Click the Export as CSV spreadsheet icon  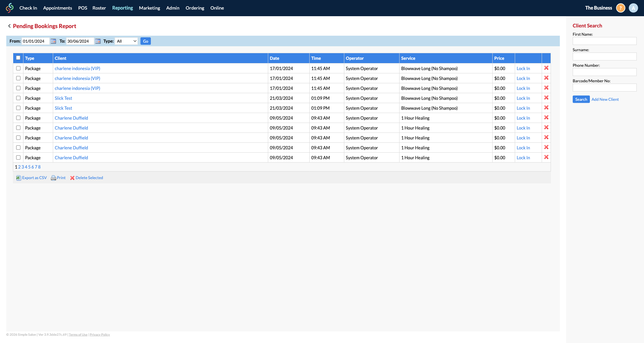19,178
